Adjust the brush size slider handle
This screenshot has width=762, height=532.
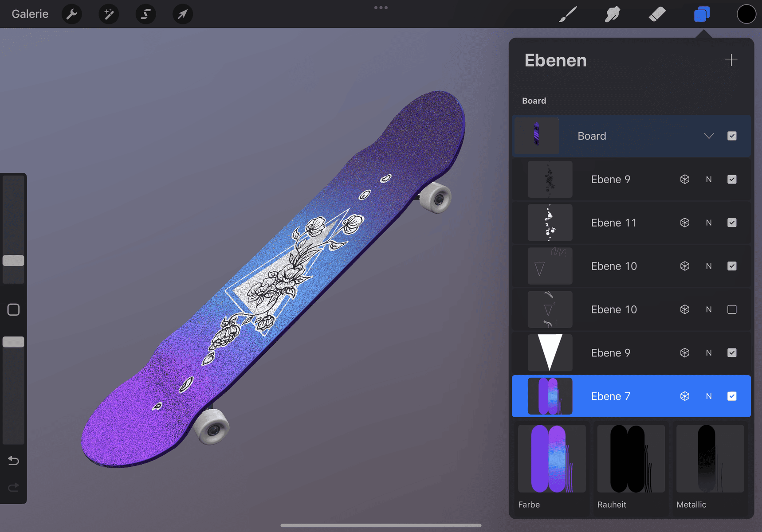click(x=13, y=261)
